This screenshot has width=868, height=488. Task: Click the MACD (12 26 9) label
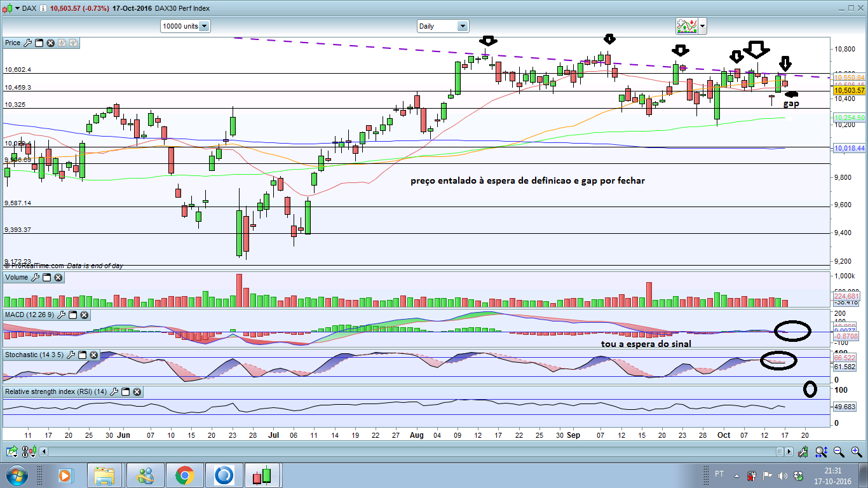(x=30, y=315)
